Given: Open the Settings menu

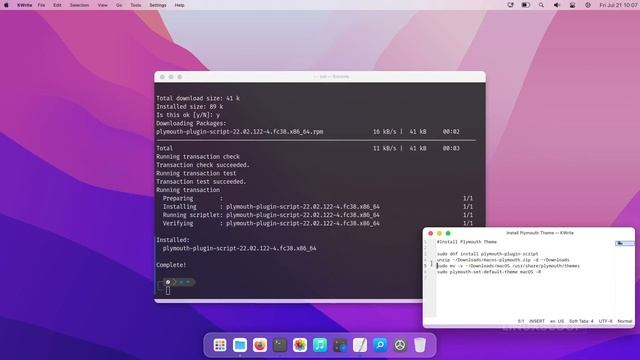Looking at the screenshot, I should pyautogui.click(x=158, y=5).
